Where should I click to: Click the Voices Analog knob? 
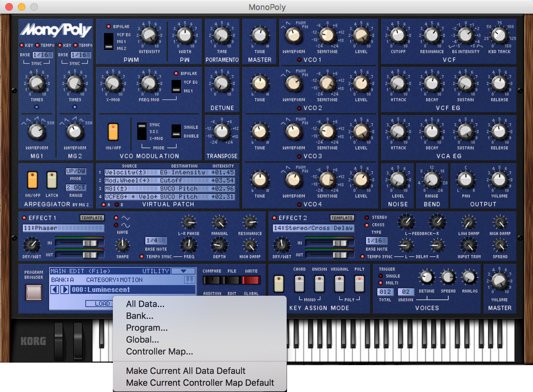click(469, 277)
